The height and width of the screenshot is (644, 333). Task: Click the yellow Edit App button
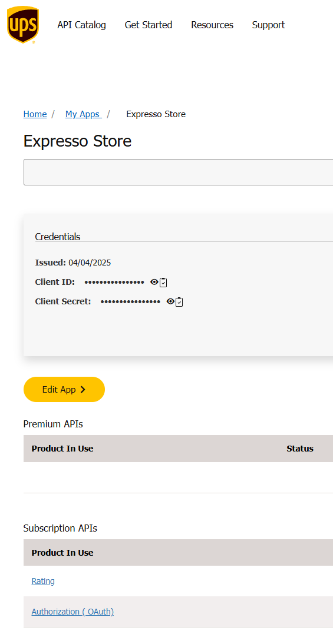point(64,389)
